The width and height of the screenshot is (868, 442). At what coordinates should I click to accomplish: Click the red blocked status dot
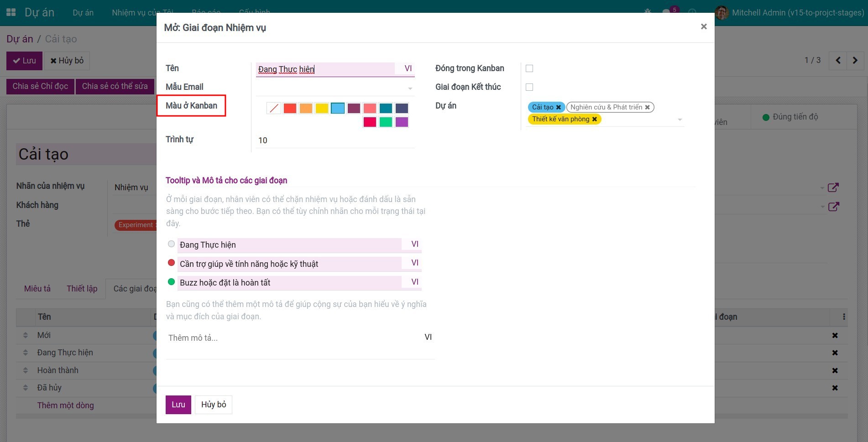172,263
